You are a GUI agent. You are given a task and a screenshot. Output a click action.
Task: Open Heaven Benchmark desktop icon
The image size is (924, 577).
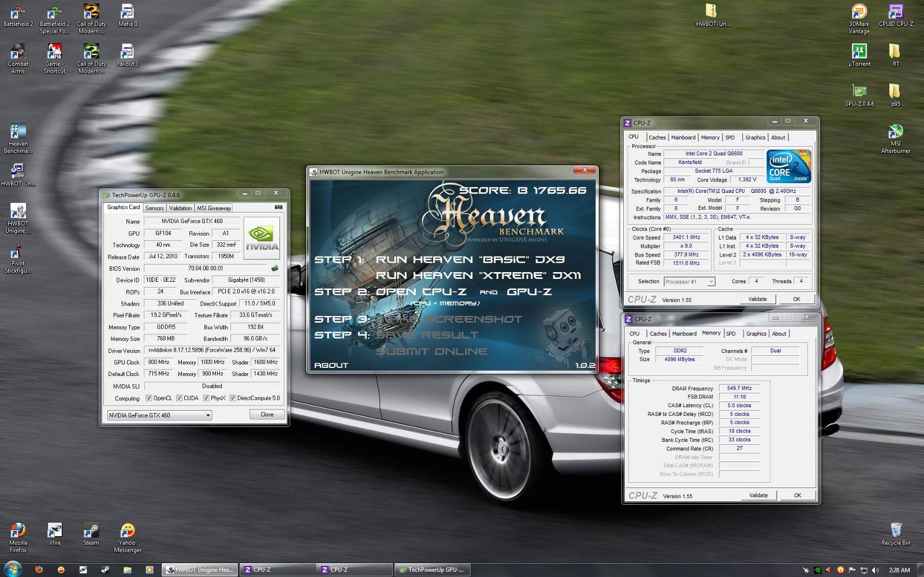18,139
